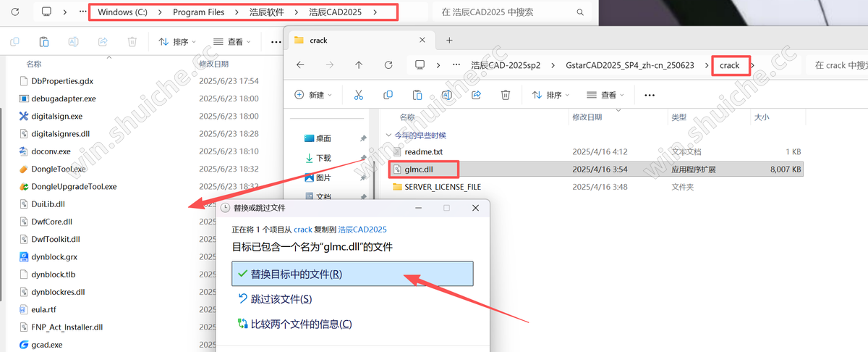Viewport: 868px width, 352px height.
Task: Go up one folder level with up arrow
Action: (359, 65)
